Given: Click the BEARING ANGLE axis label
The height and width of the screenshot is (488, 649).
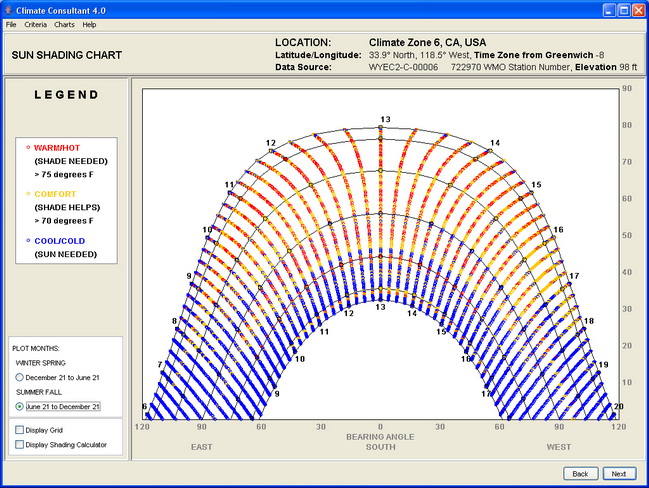Looking at the screenshot, I should click(380, 437).
